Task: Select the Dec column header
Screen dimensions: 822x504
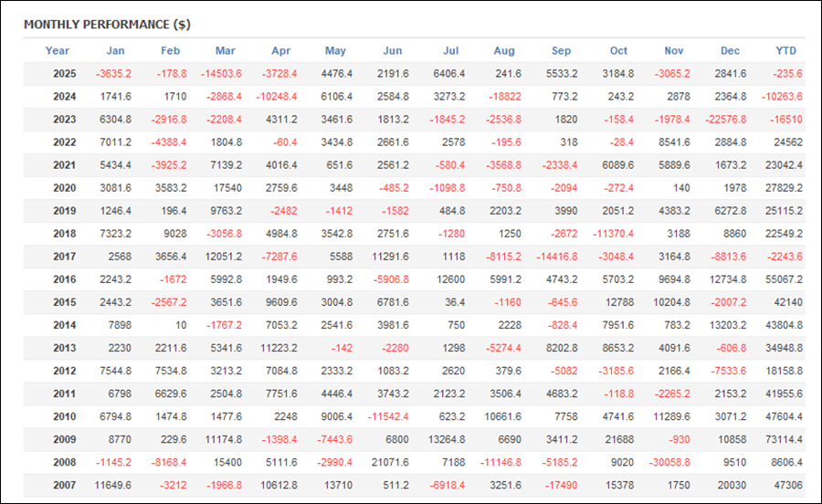Action: [730, 51]
